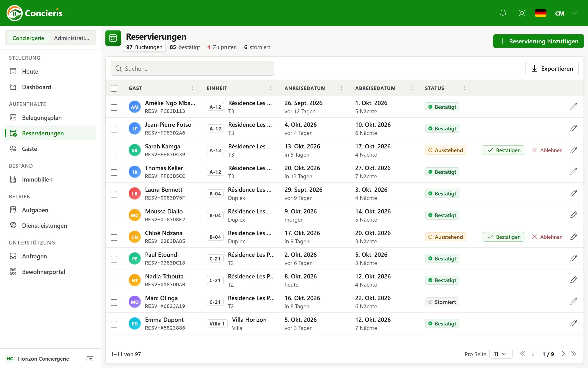The height and width of the screenshot is (368, 588).
Task: Filter by 4 Zu prüfen
Action: pos(222,47)
